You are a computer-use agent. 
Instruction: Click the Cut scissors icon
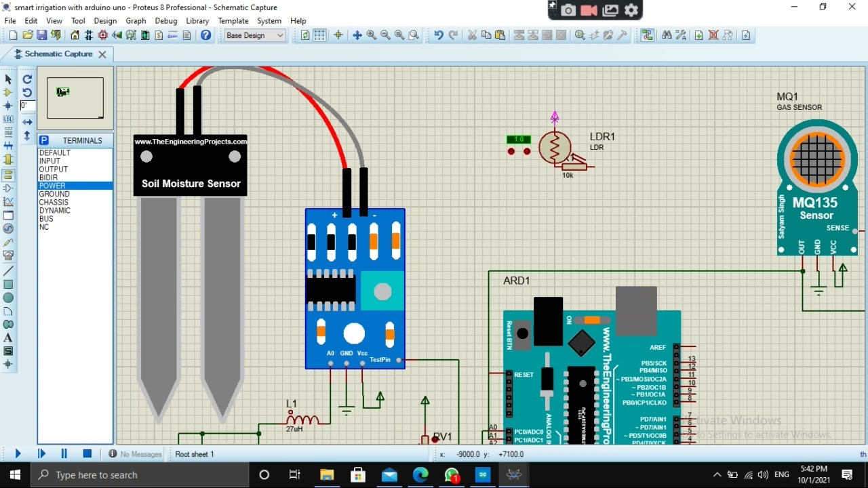472,35
